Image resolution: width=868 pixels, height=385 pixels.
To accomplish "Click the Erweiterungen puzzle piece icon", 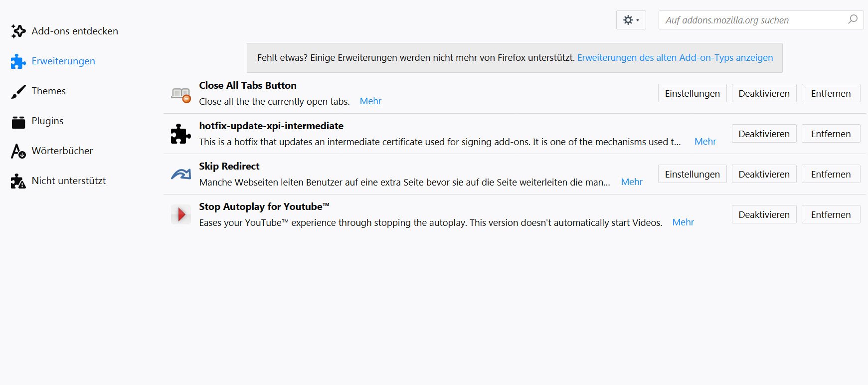I will [18, 61].
